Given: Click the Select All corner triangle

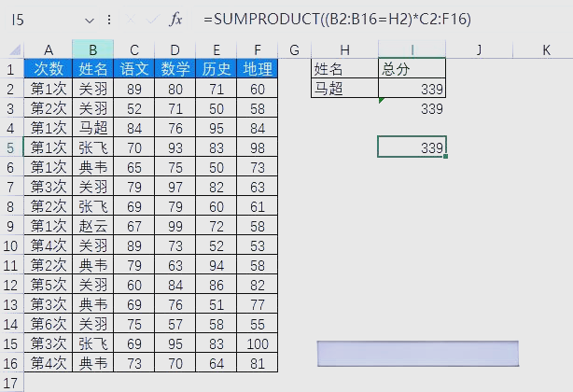Looking at the screenshot, I should [15, 49].
